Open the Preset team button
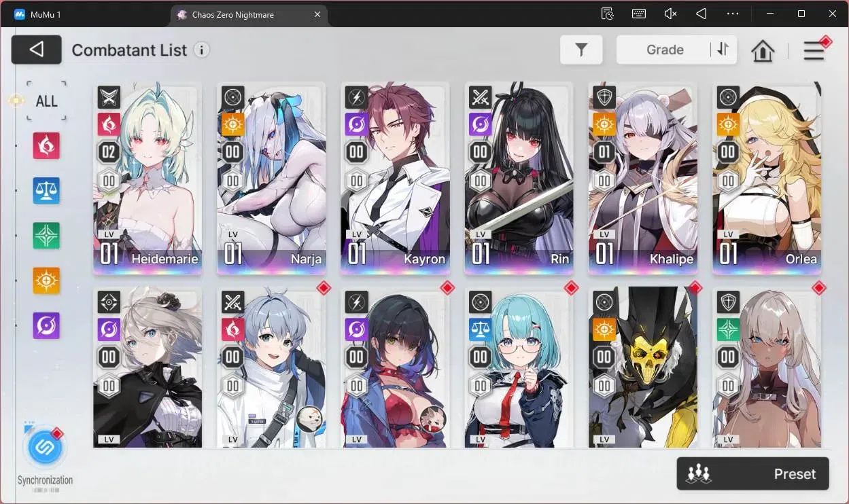The height and width of the screenshot is (504, 849). (x=752, y=473)
